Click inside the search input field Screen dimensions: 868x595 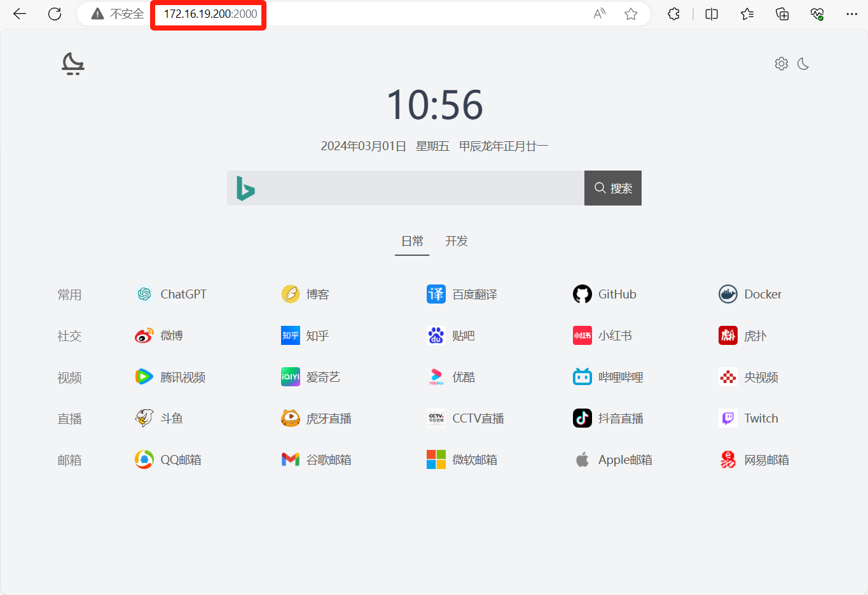pos(420,188)
